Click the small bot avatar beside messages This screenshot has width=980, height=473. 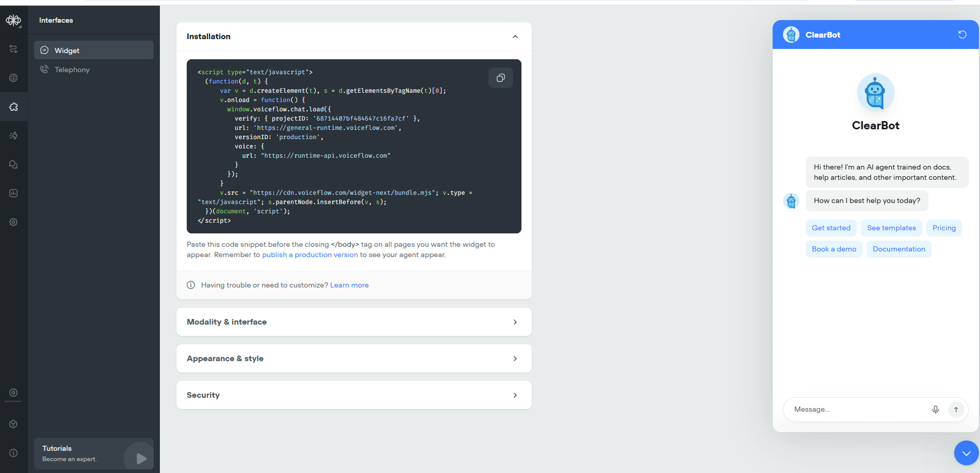pyautogui.click(x=791, y=200)
